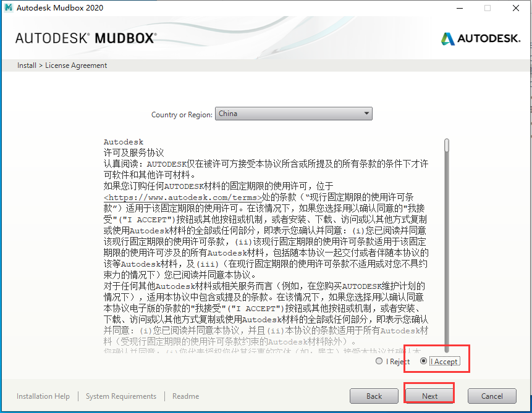Select the I Accept radio button
The image size is (532, 413).
click(423, 361)
